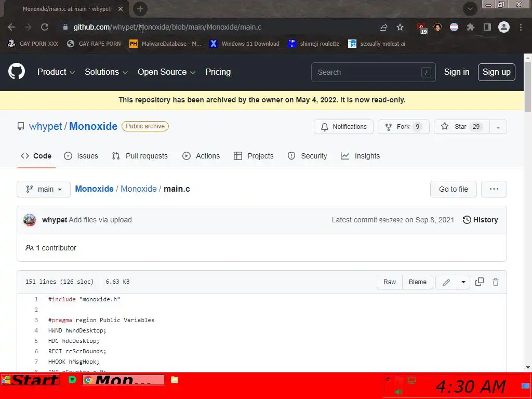Open shimeji roulette bookmark
This screenshot has width=532, height=399.
(314, 44)
